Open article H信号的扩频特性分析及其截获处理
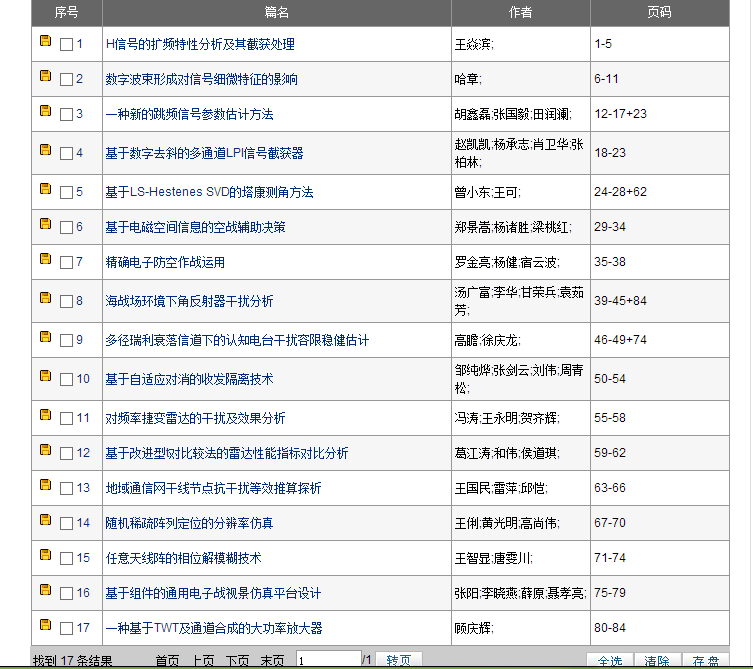 tap(200, 44)
